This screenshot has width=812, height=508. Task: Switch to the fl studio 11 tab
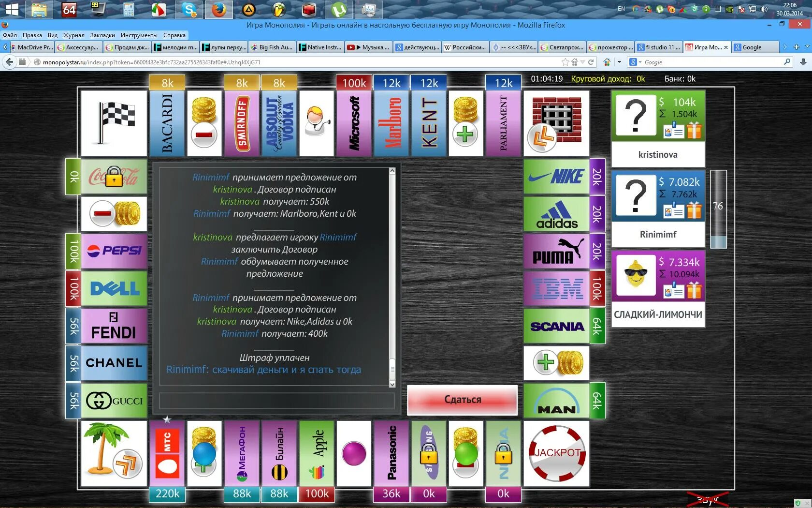[x=659, y=47]
